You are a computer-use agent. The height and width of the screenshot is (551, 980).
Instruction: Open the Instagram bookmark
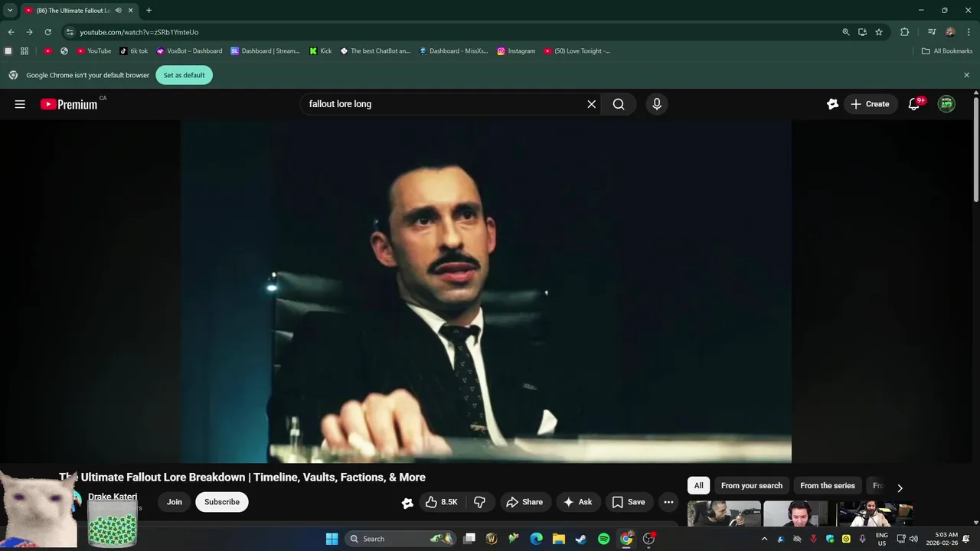tap(516, 51)
